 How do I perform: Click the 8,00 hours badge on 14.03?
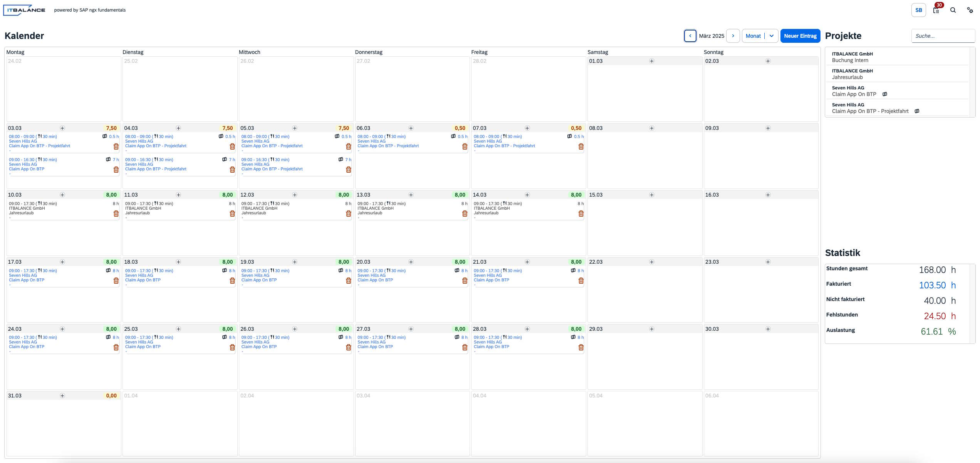click(576, 195)
